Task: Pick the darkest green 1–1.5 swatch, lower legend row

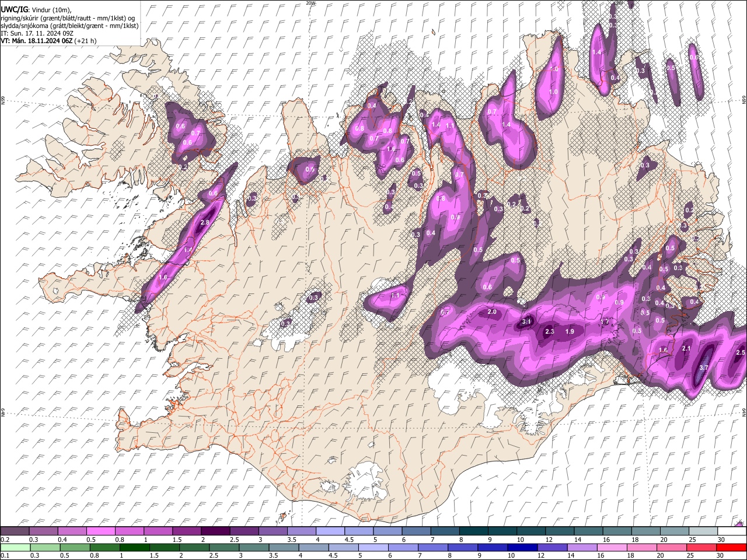Action: click(x=134, y=547)
